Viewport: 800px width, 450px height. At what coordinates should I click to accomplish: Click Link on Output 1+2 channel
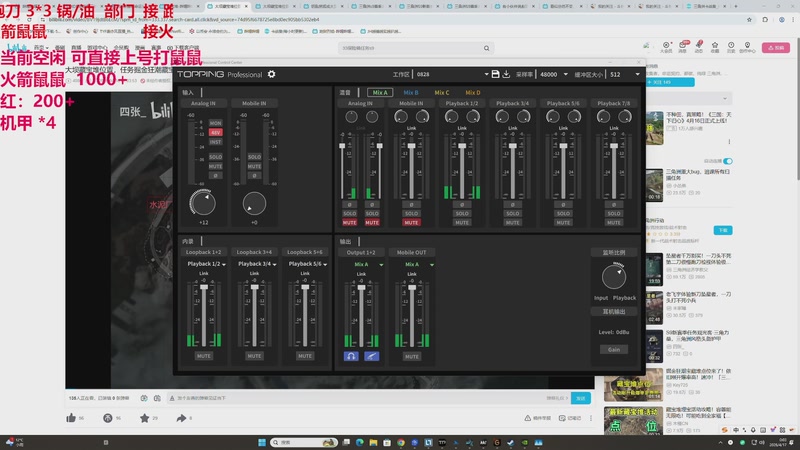click(x=361, y=274)
